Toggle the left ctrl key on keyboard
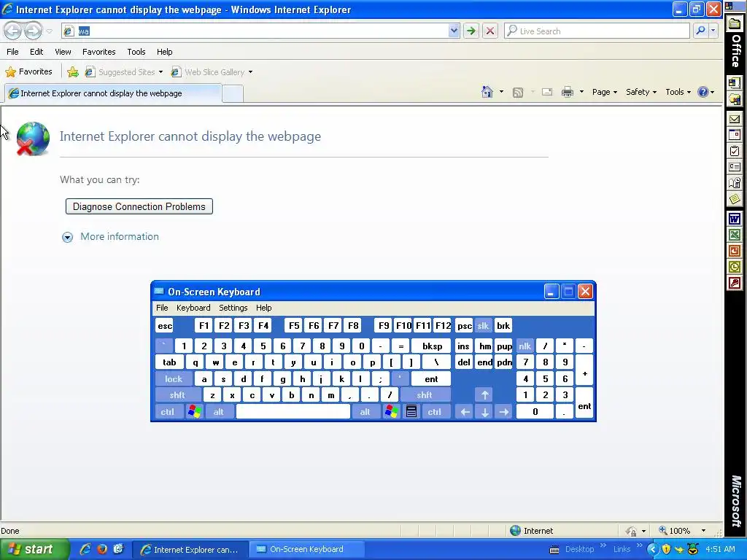This screenshot has width=747, height=560. click(x=168, y=411)
